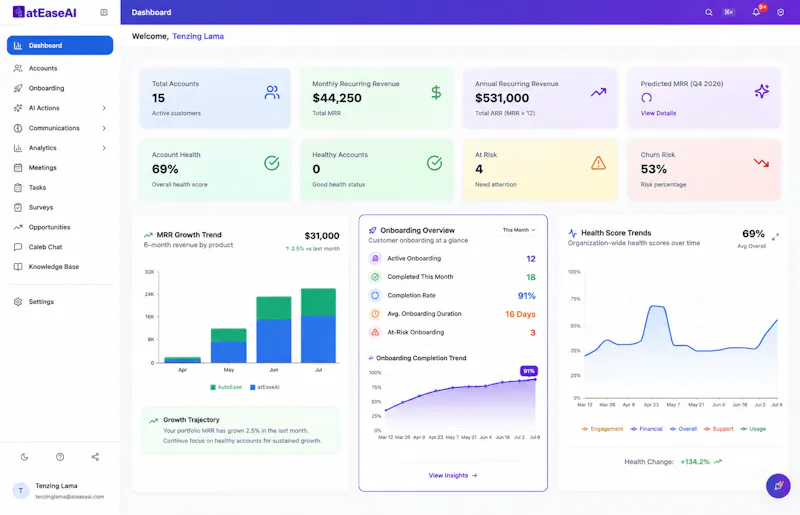The height and width of the screenshot is (515, 800).
Task: Click the Jul bar in MRR chart
Action: 318,326
